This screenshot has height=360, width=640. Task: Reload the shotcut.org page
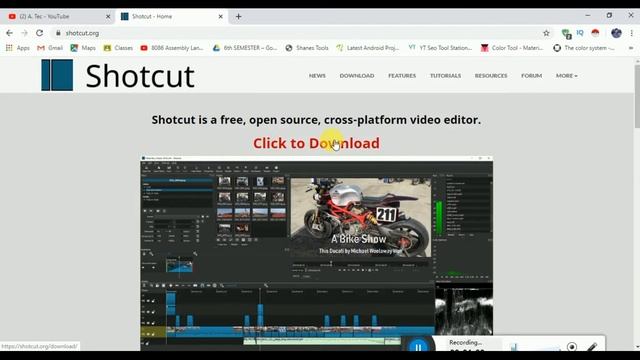[x=39, y=33]
